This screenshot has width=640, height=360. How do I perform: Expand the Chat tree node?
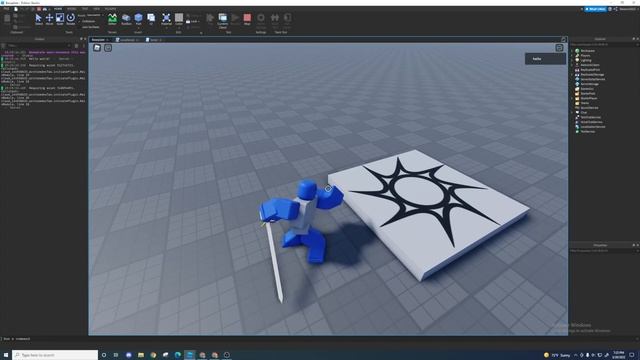click(572, 112)
